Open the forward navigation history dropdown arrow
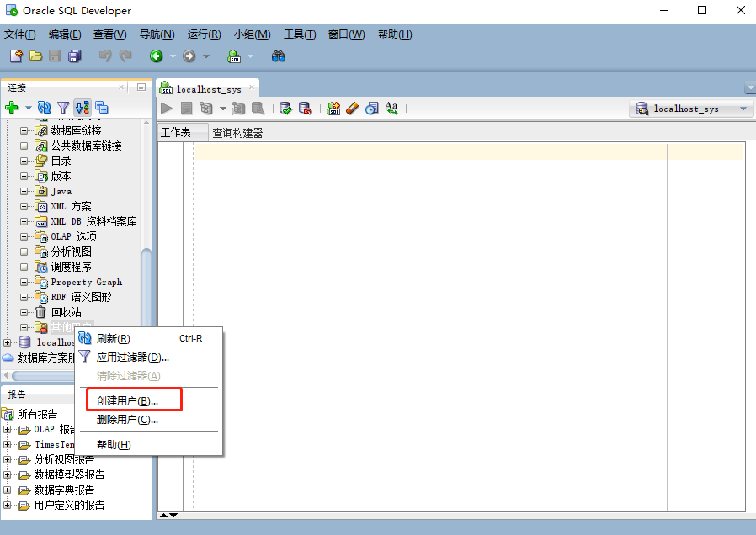 (206, 56)
